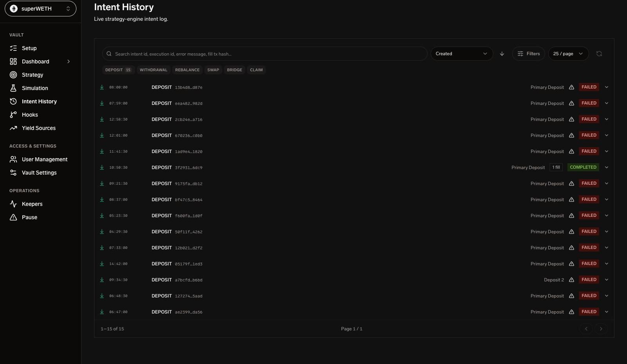627x364 pixels.
Task: Click warning icon on row a7bcfd…b6bd
Action: pos(572,280)
